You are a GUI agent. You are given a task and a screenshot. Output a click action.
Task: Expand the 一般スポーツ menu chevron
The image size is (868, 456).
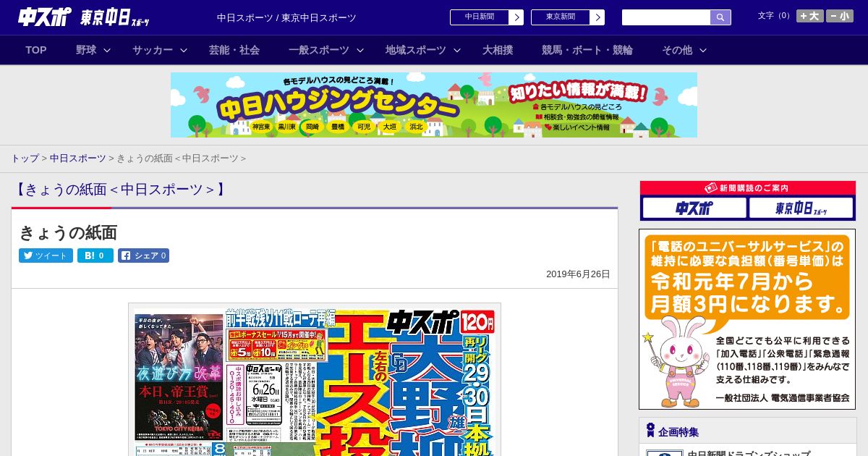[360, 51]
